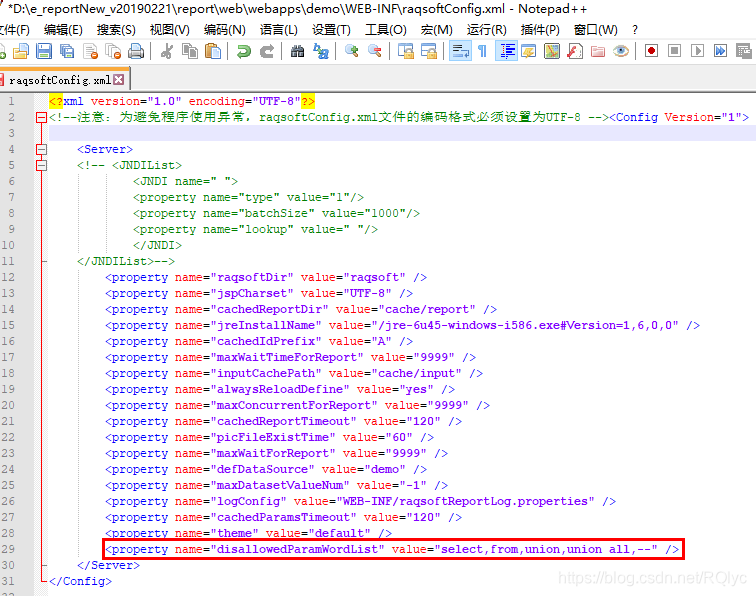Click the macro Playback button
756x596 pixels.
point(697,51)
